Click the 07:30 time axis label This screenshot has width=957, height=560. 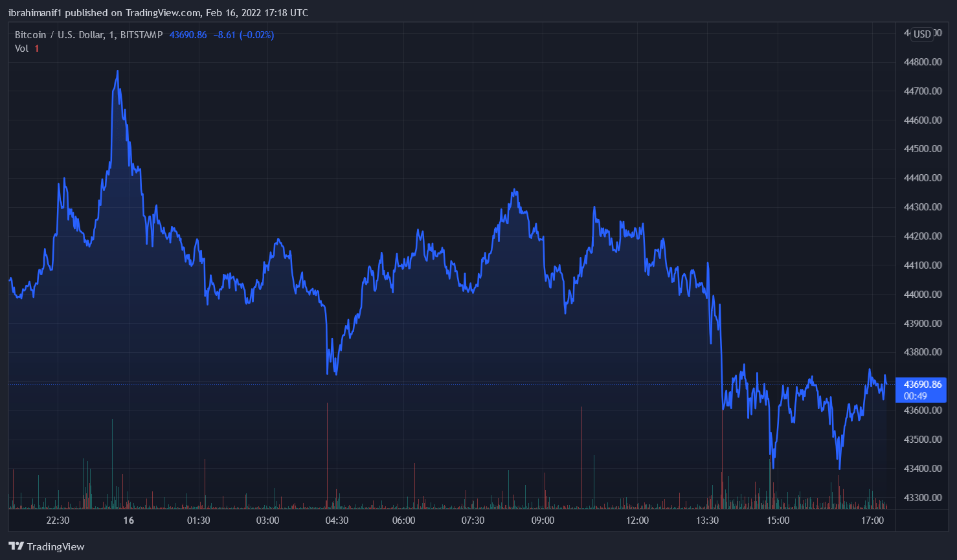473,521
